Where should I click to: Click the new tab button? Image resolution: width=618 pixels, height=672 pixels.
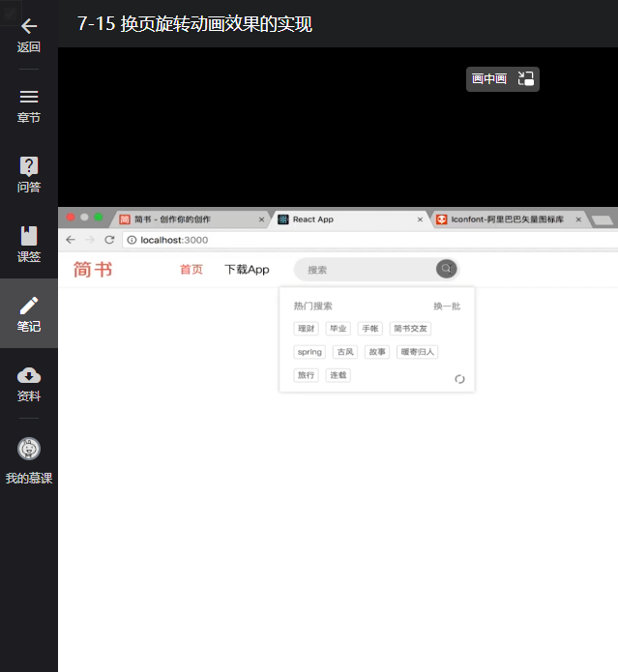tap(603, 220)
